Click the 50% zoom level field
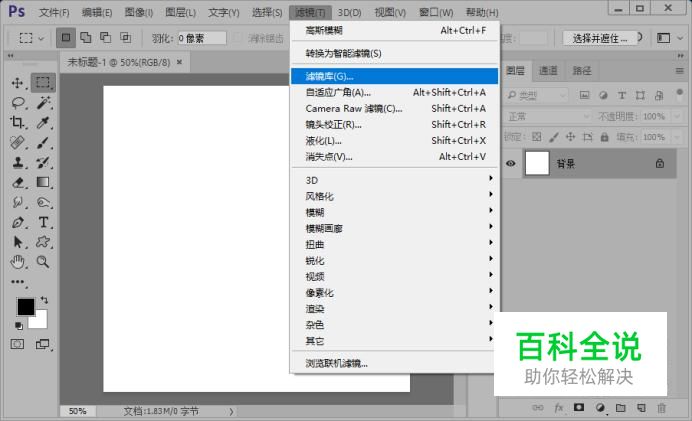The image size is (692, 421). [78, 411]
